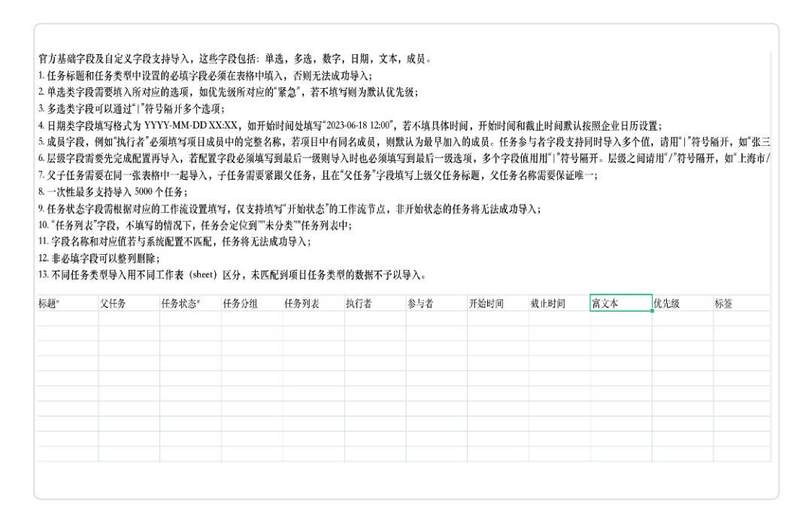Select the 任务列表 header cell
Viewport: 812px width, 524px height.
pyautogui.click(x=313, y=304)
